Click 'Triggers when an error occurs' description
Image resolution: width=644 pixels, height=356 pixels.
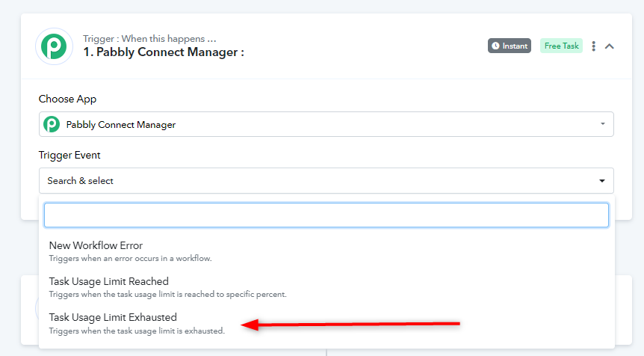[130, 259]
